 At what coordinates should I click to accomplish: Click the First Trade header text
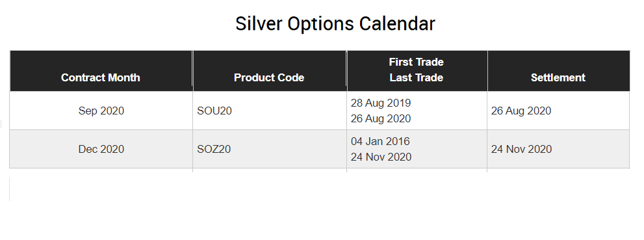(x=417, y=62)
